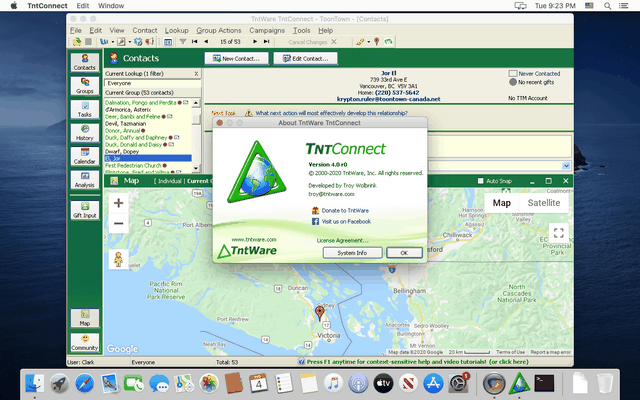This screenshot has width=640, height=400.
Task: Click the gray square stop toolbar icon
Action: (88, 42)
